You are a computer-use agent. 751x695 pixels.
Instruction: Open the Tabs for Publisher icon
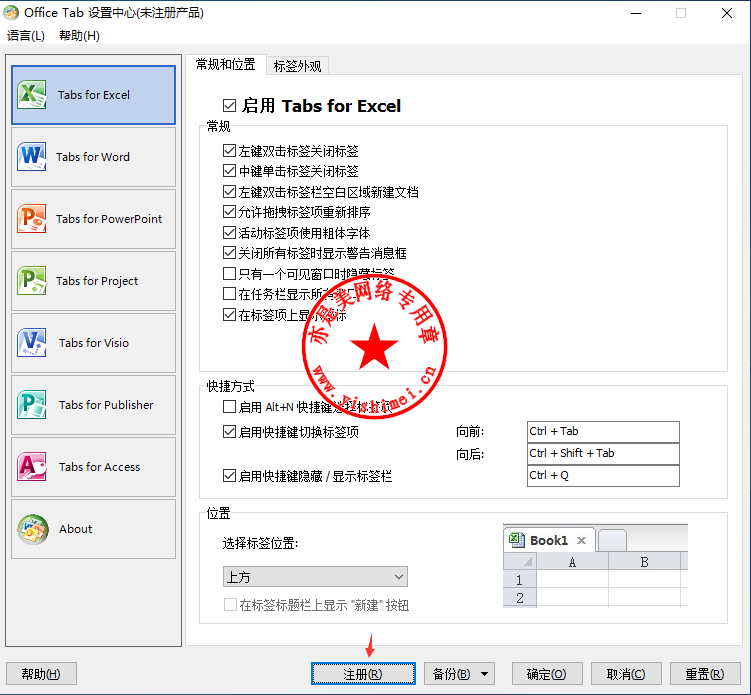(32, 405)
